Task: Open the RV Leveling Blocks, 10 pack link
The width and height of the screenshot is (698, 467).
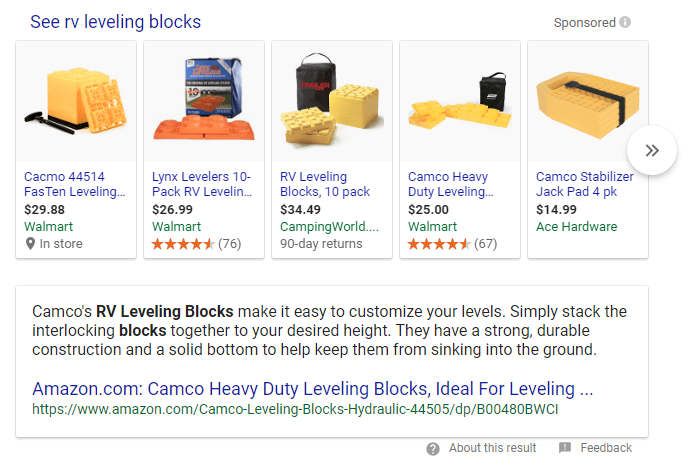Action: coord(326,184)
